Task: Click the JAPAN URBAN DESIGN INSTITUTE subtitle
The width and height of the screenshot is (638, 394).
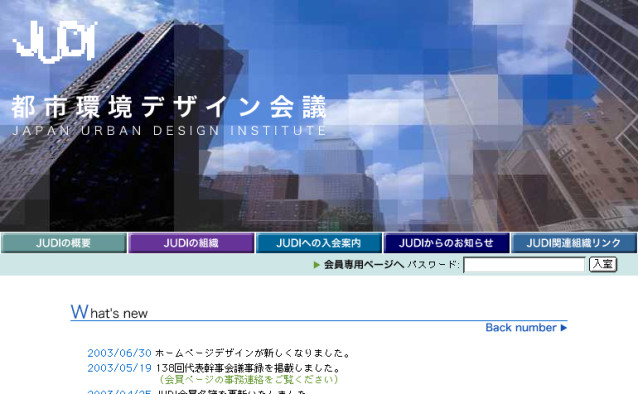Action: tap(169, 131)
